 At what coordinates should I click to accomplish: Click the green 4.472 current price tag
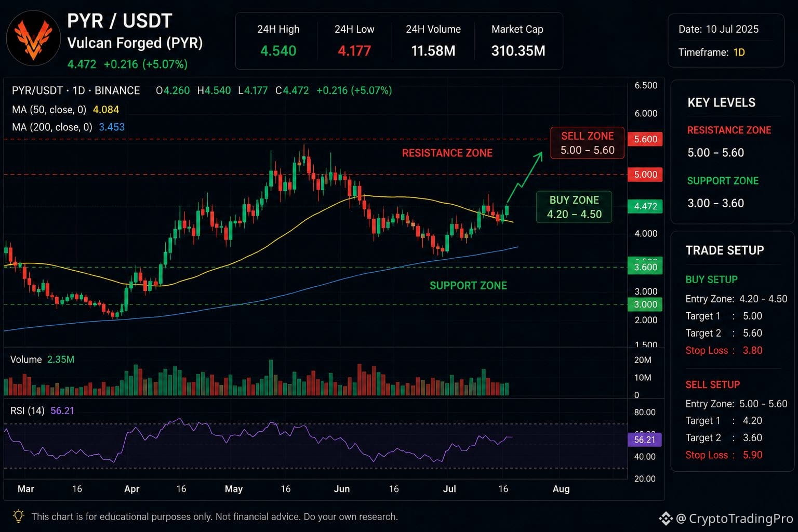pyautogui.click(x=645, y=206)
